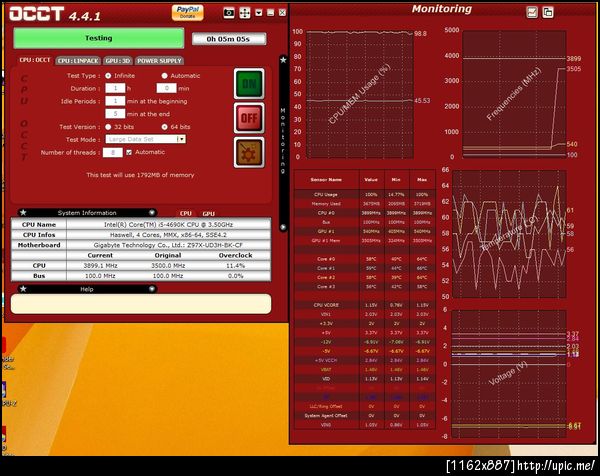Viewport: 600px width, 476px height.
Task: Click the Number of threads field
Action: pos(113,153)
